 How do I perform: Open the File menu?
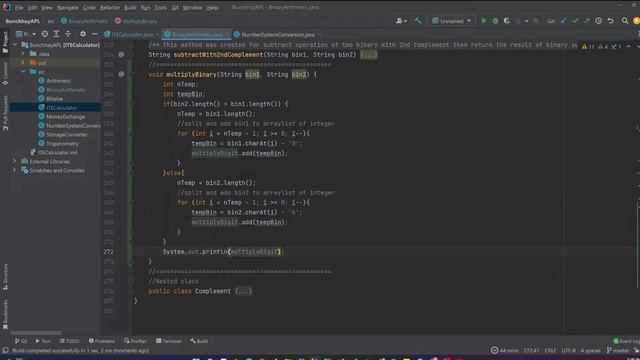pos(19,7)
